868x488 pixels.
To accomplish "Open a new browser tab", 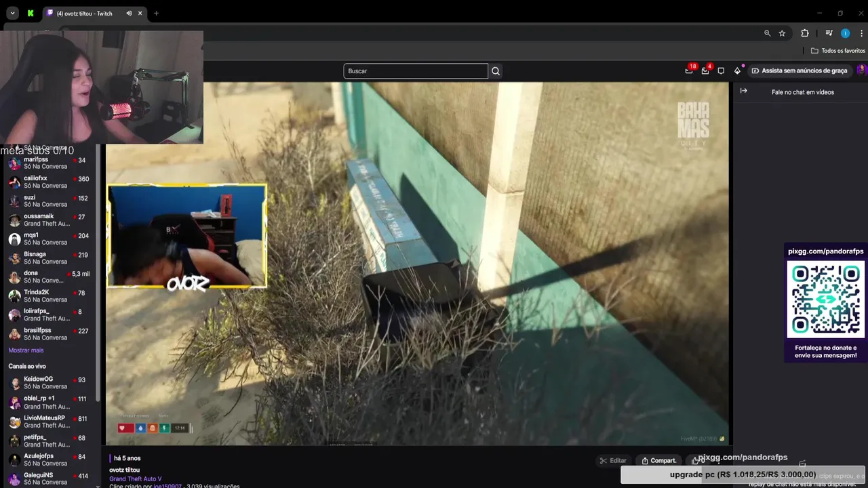I will [x=156, y=14].
